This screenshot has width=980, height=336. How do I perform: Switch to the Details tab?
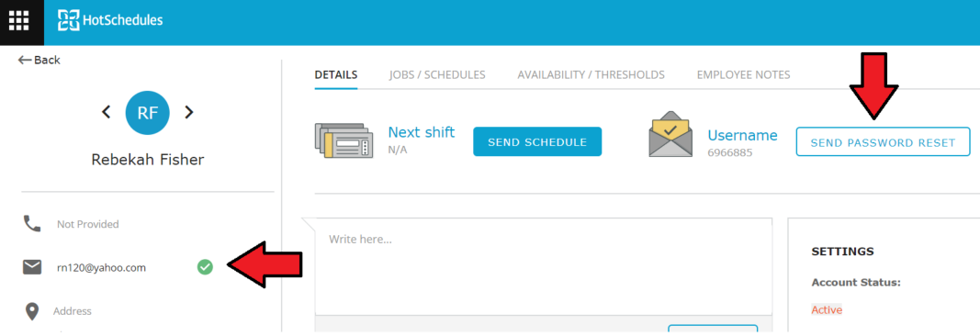[x=336, y=75]
